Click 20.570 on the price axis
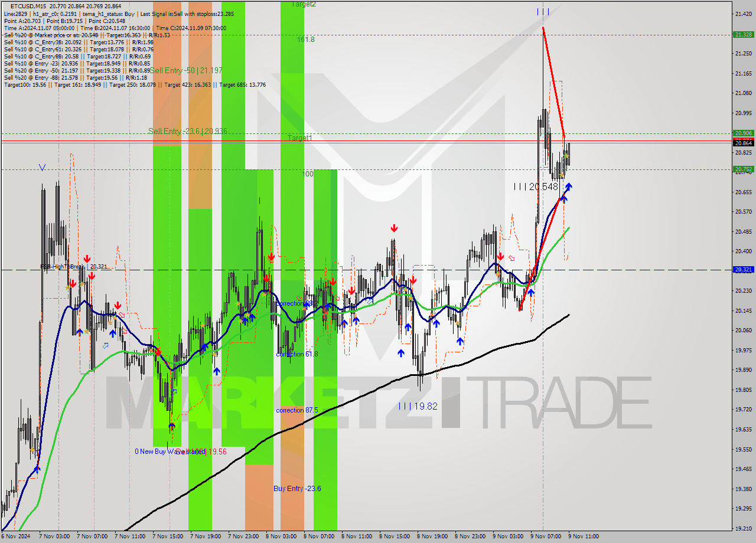 (x=743, y=211)
